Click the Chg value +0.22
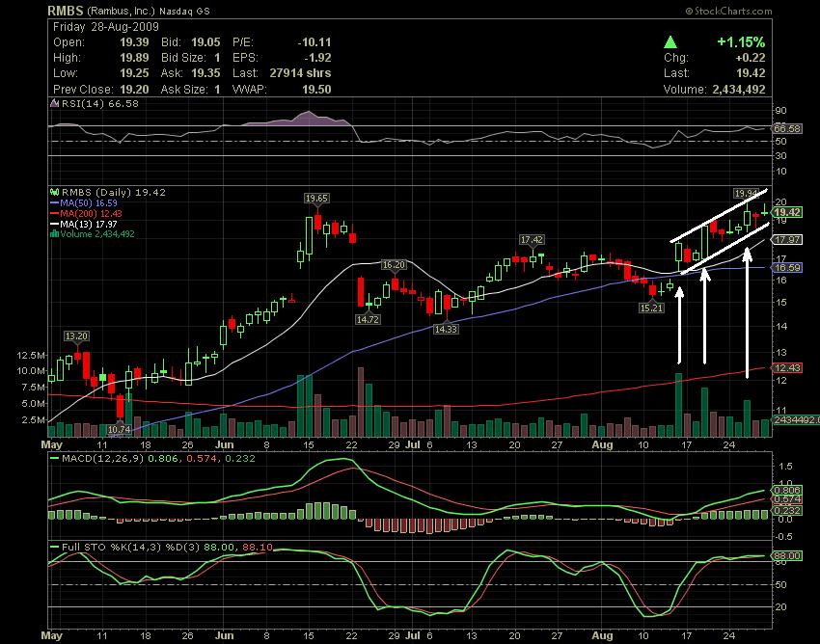 pyautogui.click(x=751, y=58)
